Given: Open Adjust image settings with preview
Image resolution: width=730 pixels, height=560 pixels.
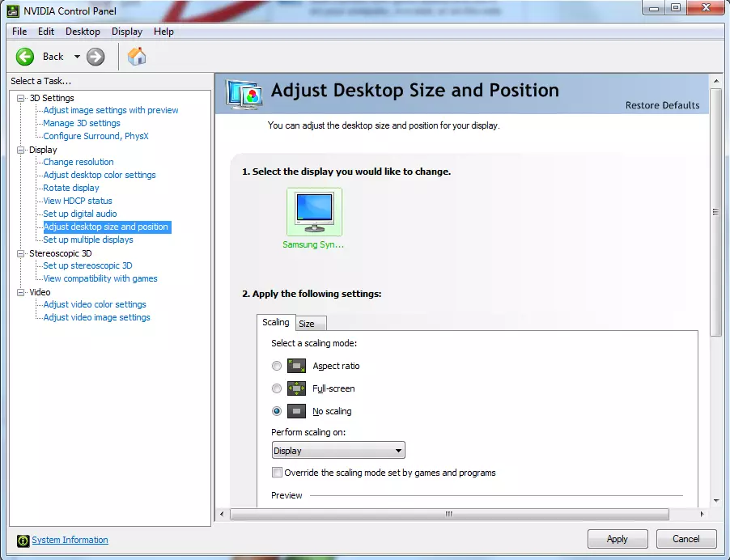Looking at the screenshot, I should 111,110.
